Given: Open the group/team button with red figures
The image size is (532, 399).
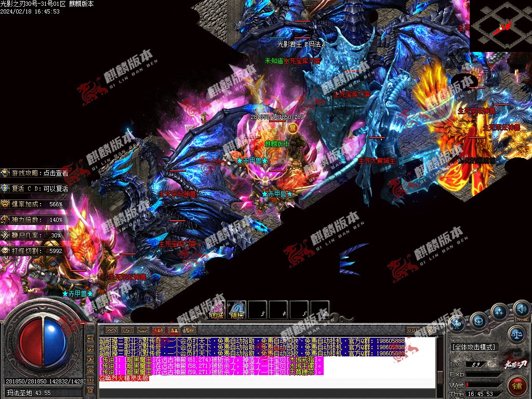Looking at the screenshot, I should (158, 330).
